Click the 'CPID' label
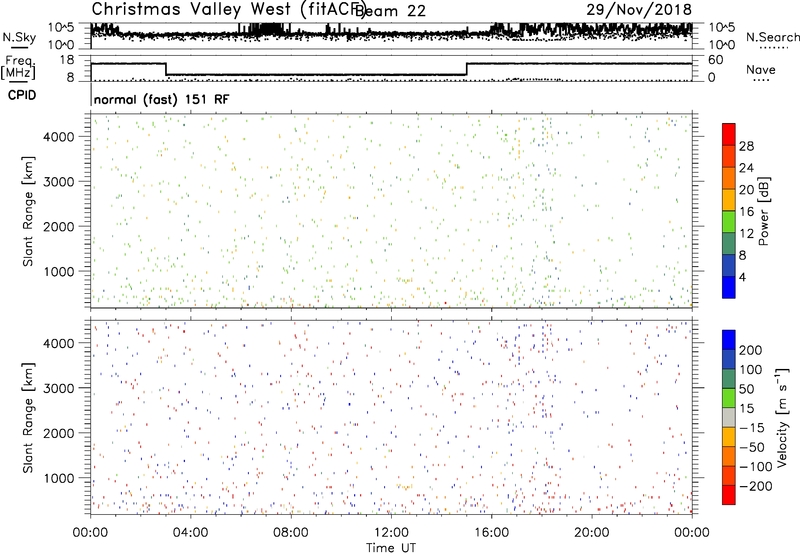The image size is (800, 554). pos(22,95)
